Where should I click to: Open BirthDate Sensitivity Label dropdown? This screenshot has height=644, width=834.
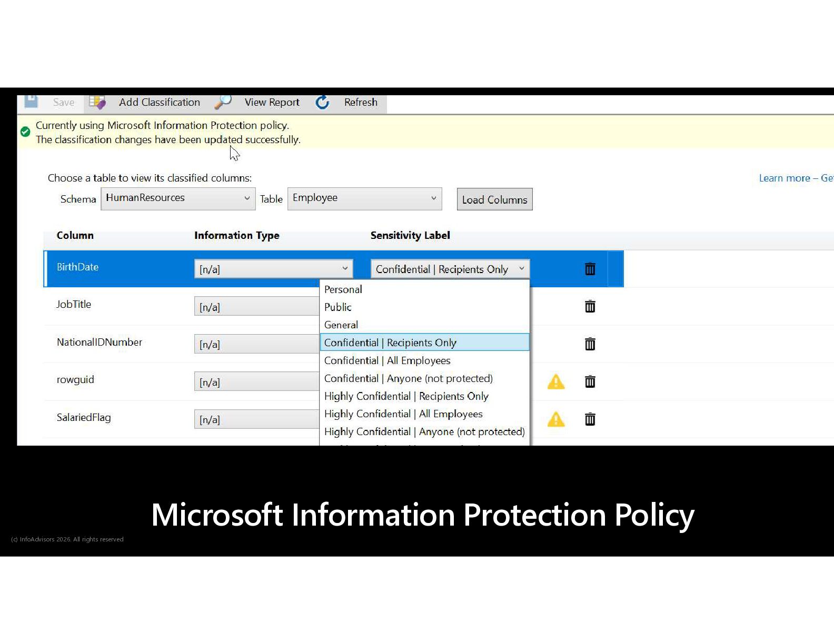tap(450, 269)
